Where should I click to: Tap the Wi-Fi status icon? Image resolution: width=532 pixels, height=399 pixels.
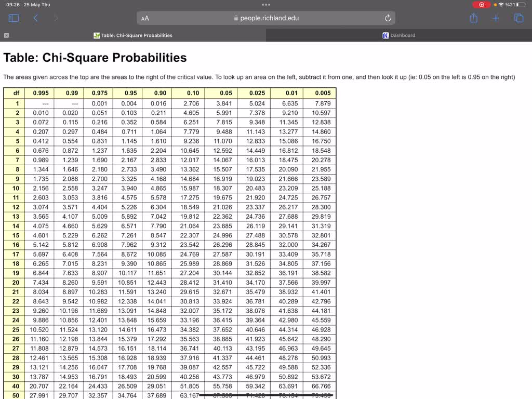tap(501, 5)
